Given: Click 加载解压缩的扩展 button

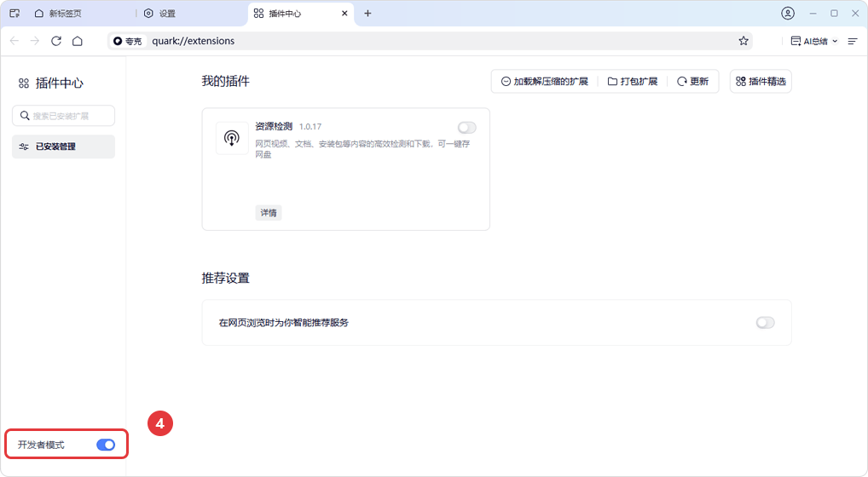Looking at the screenshot, I should point(544,82).
